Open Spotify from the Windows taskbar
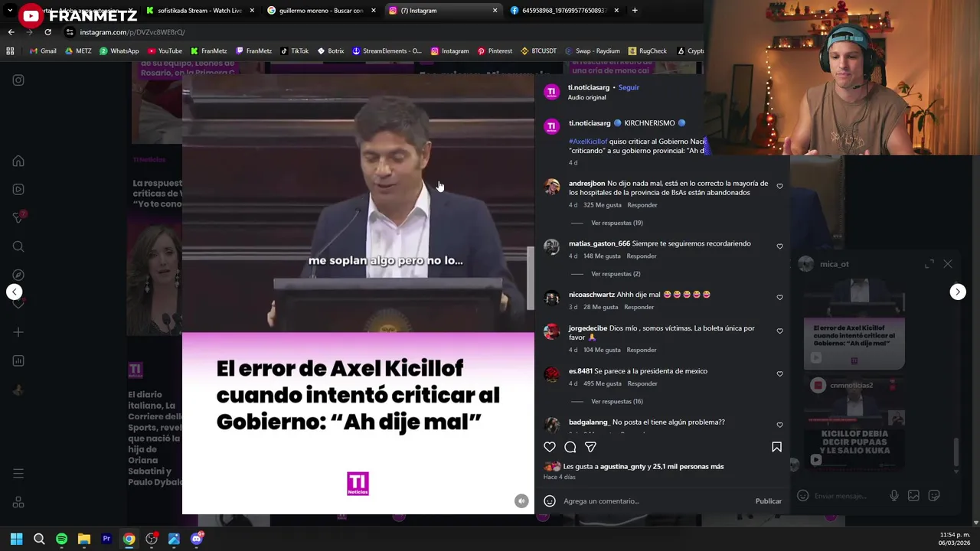 61,539
